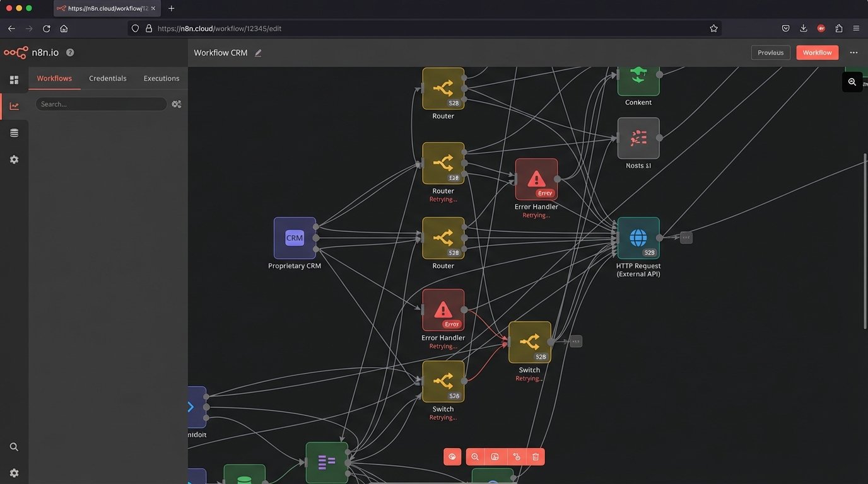Viewport: 868px width, 484px height.
Task: Open the dashboard grid icon in sidebar
Action: click(14, 80)
